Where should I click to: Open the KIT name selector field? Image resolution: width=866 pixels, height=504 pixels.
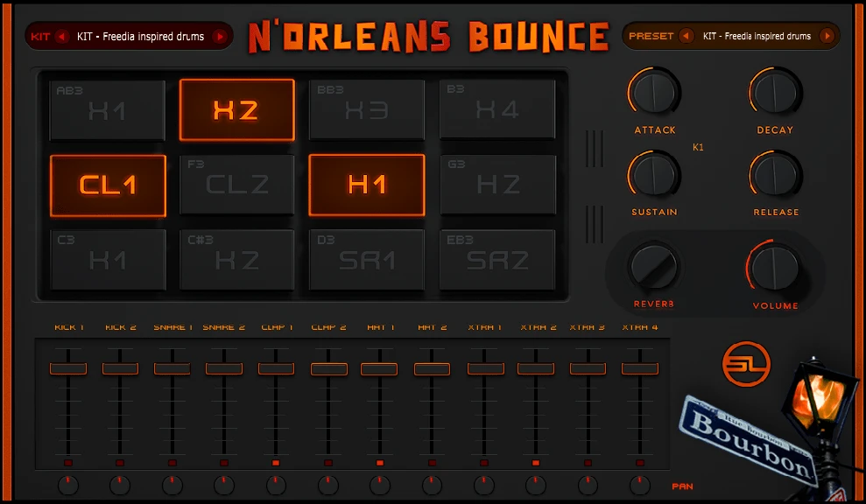point(140,37)
